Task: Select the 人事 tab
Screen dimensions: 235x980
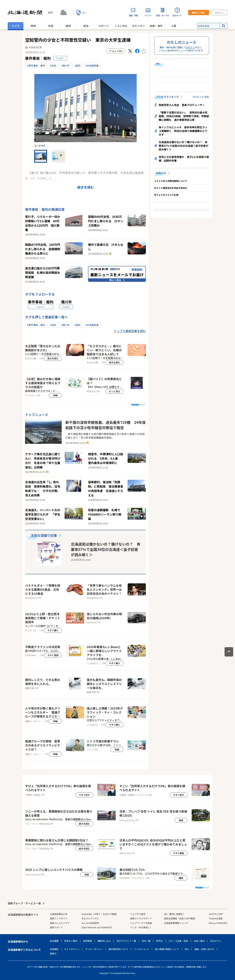Action: point(174,26)
